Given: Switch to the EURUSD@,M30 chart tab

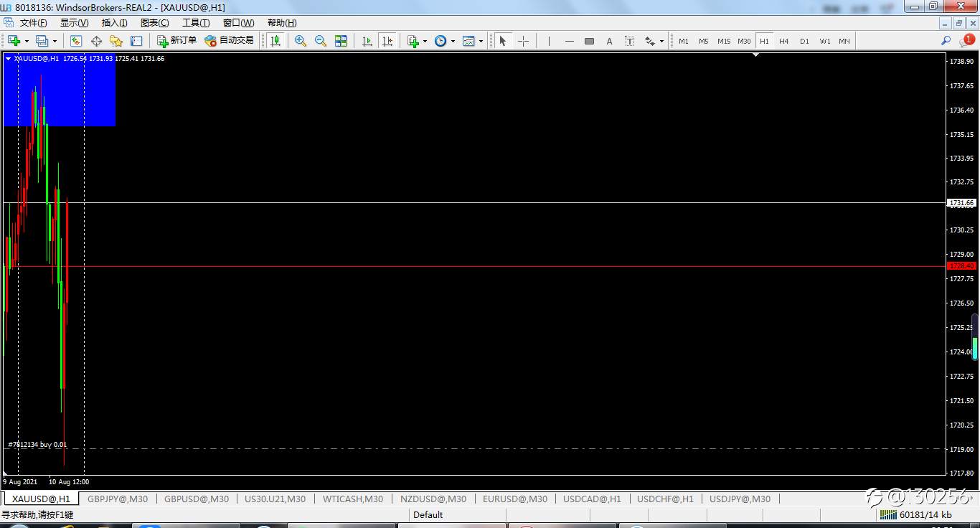Looking at the screenshot, I should 515,499.
